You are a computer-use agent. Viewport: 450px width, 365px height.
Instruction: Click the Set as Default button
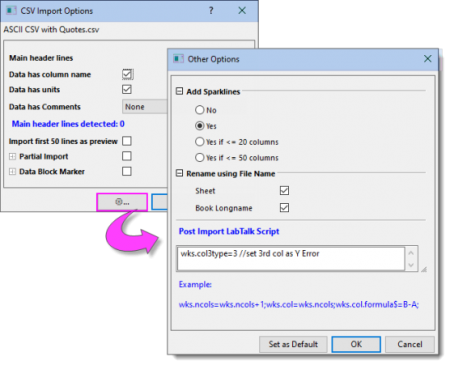click(293, 344)
